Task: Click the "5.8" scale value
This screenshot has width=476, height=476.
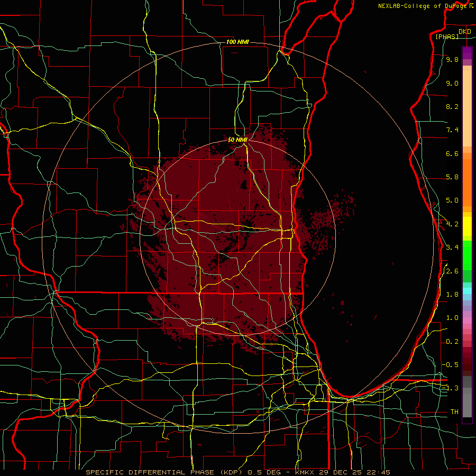Action: tap(452, 177)
